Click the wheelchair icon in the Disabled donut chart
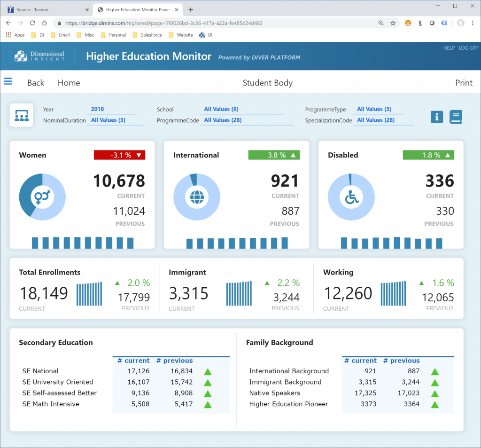 coord(351,196)
